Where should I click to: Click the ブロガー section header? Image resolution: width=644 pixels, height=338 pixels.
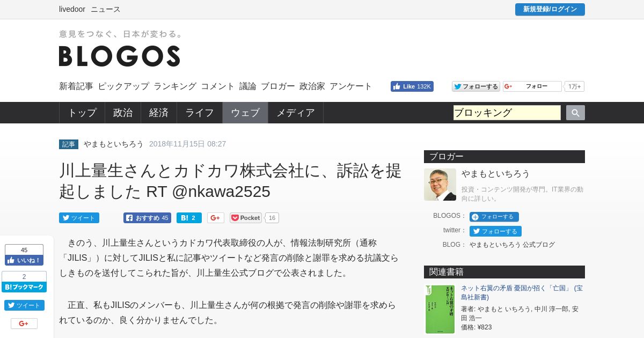click(x=504, y=157)
